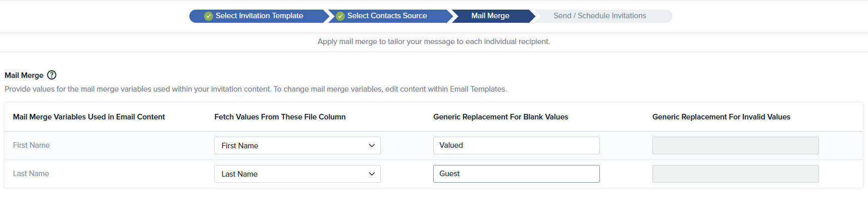Go back to Select Invitation Template step
The height and width of the screenshot is (207, 868).
259,16
